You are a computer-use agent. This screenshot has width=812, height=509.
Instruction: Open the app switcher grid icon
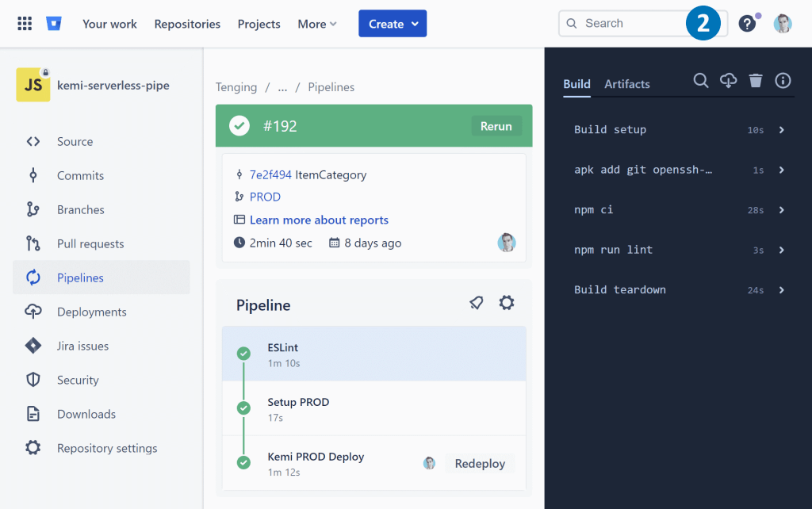tap(25, 24)
